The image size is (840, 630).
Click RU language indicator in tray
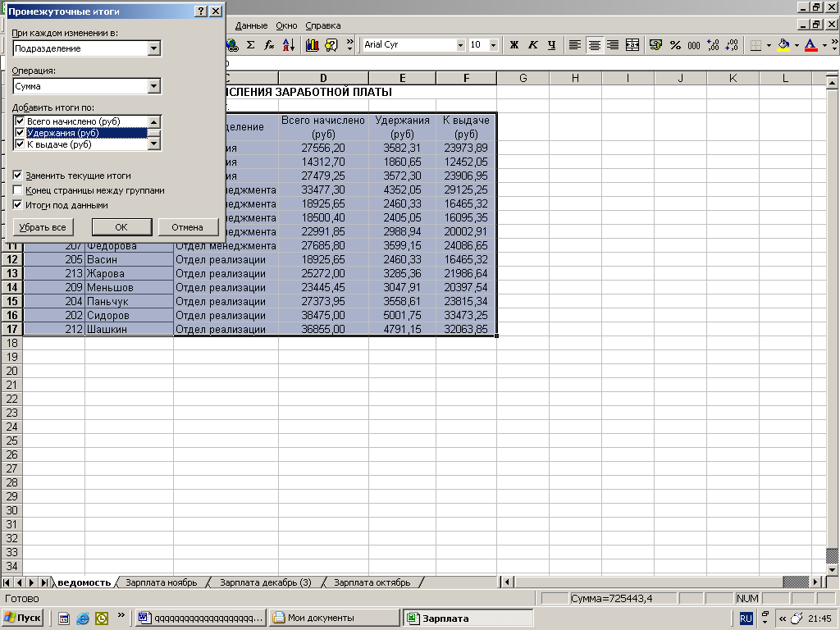coord(746,619)
